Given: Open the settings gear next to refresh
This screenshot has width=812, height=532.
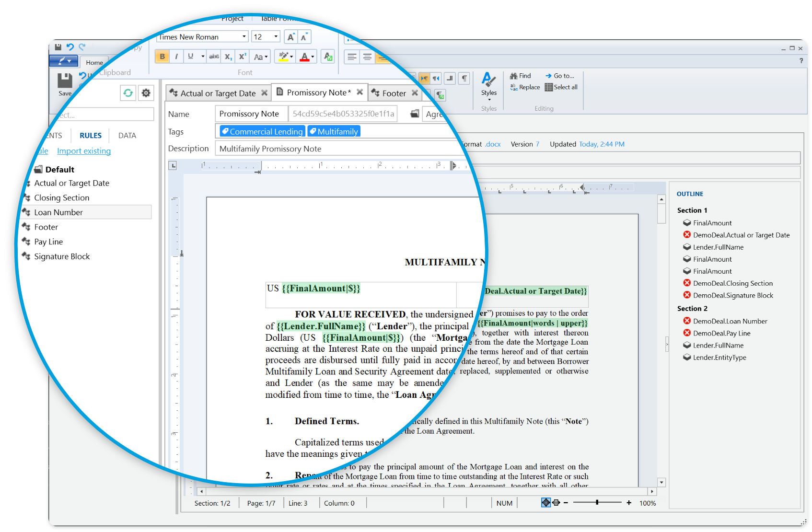Looking at the screenshot, I should [146, 93].
